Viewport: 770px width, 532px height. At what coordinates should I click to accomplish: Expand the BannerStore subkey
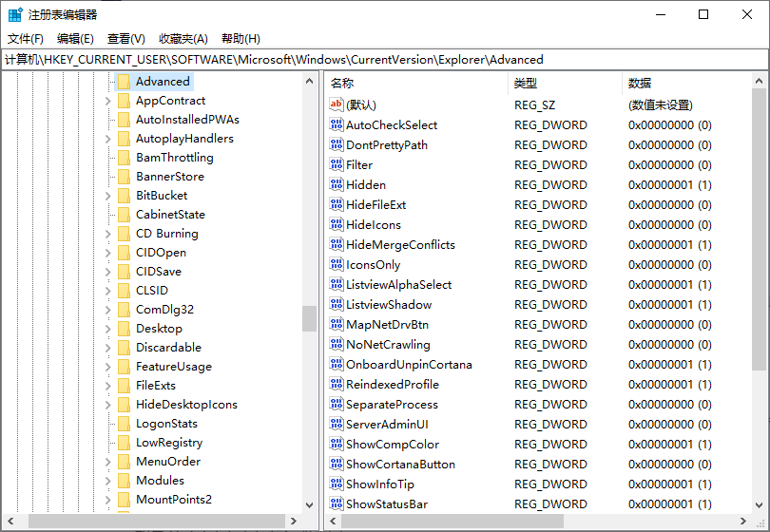tap(109, 177)
